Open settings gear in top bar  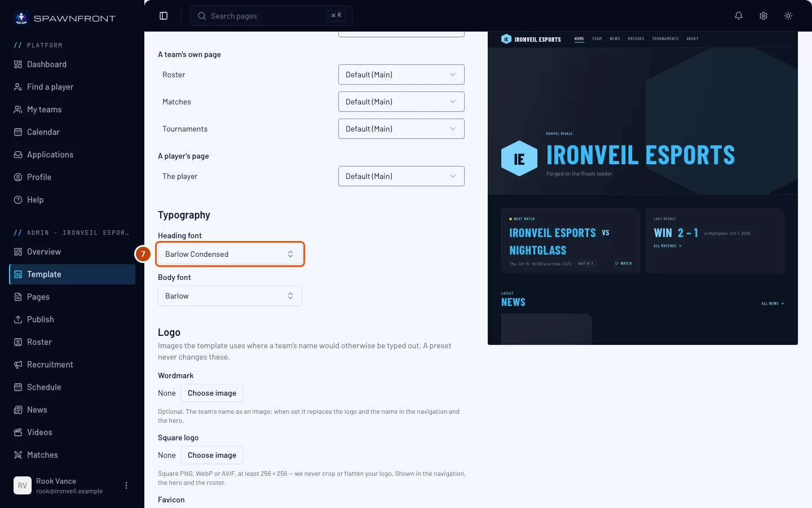[x=764, y=16]
